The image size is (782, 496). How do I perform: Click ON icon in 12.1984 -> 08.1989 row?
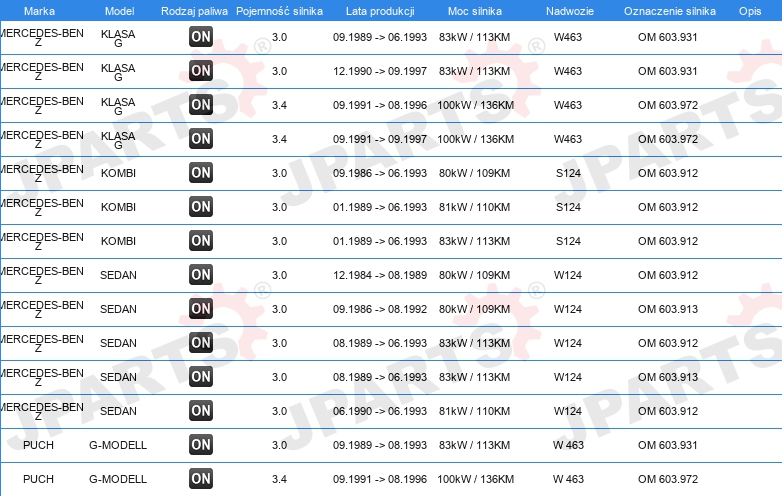[200, 274]
